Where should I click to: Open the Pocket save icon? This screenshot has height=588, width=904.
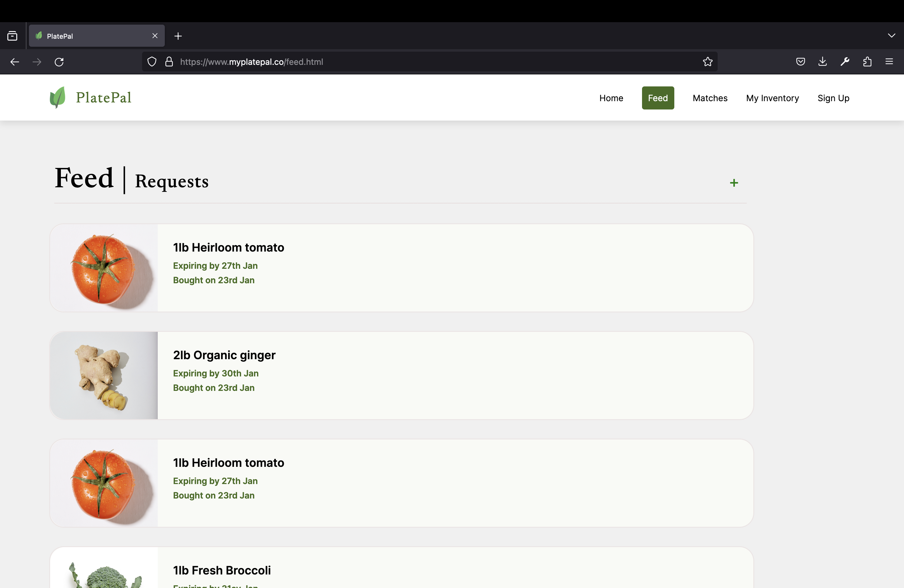[x=800, y=62]
